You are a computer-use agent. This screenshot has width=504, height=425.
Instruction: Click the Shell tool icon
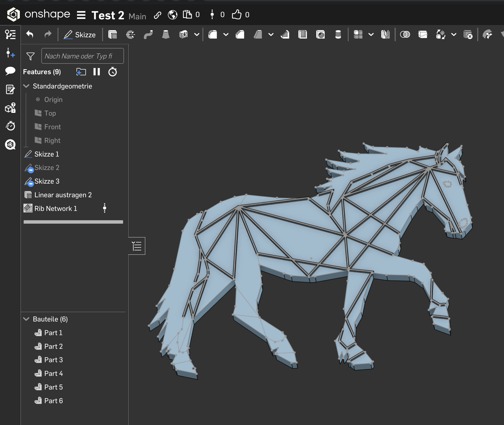click(302, 35)
